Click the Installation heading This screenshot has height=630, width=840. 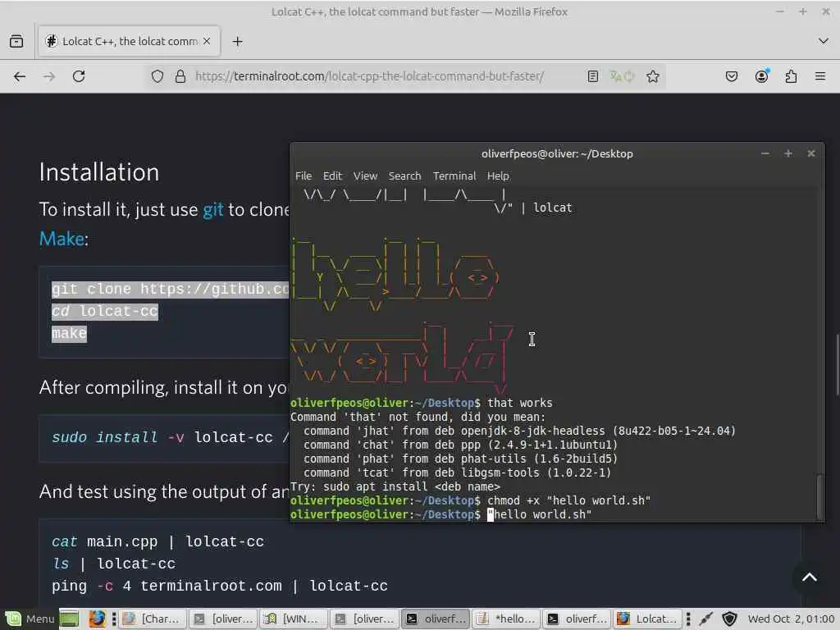coord(99,172)
